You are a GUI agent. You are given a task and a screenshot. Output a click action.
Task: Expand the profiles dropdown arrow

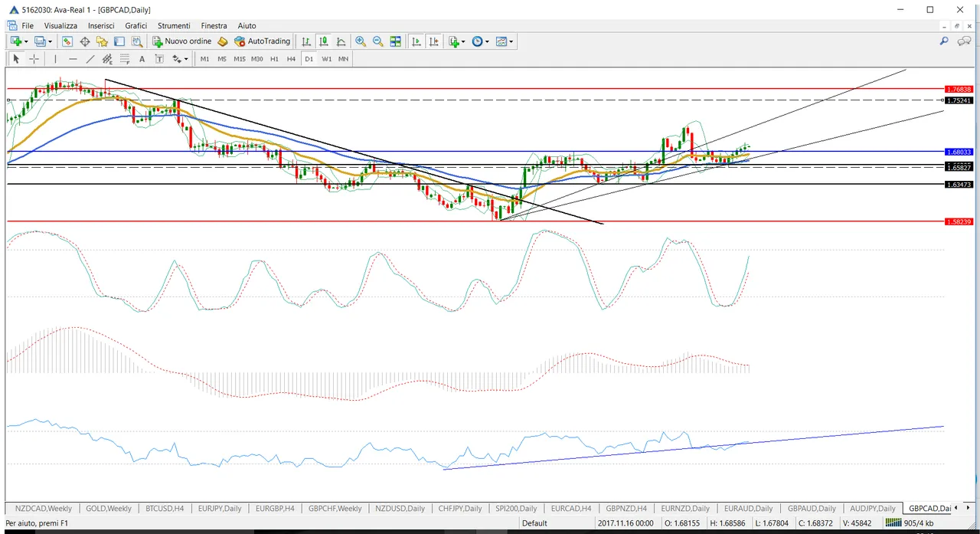tap(51, 41)
